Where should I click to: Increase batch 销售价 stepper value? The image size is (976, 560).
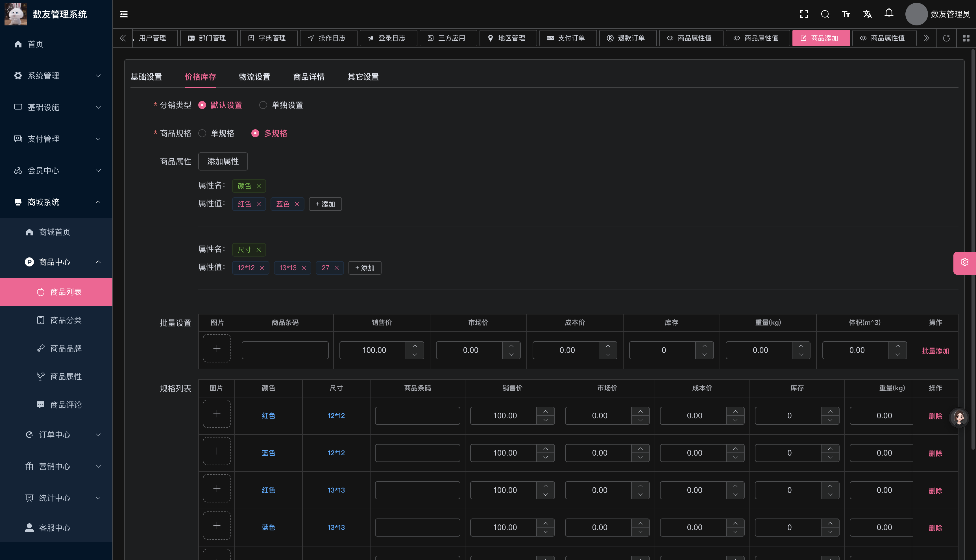(415, 346)
